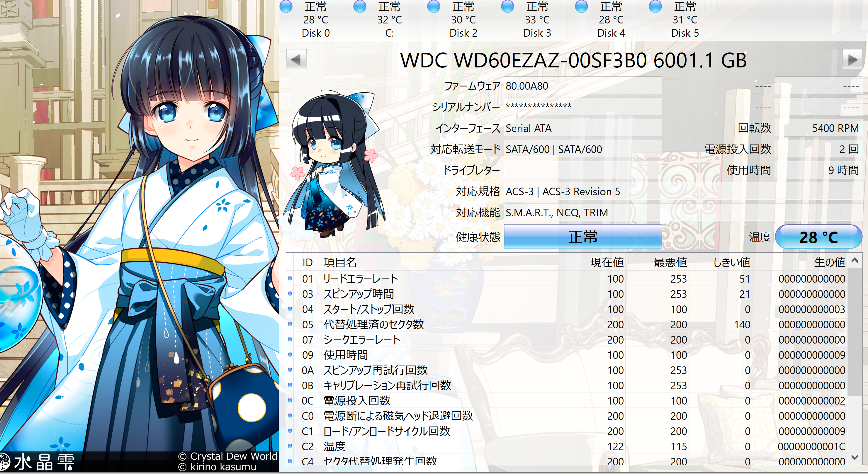Click the Disk 0 status orb icon
The width and height of the screenshot is (868, 474).
coord(286,6)
